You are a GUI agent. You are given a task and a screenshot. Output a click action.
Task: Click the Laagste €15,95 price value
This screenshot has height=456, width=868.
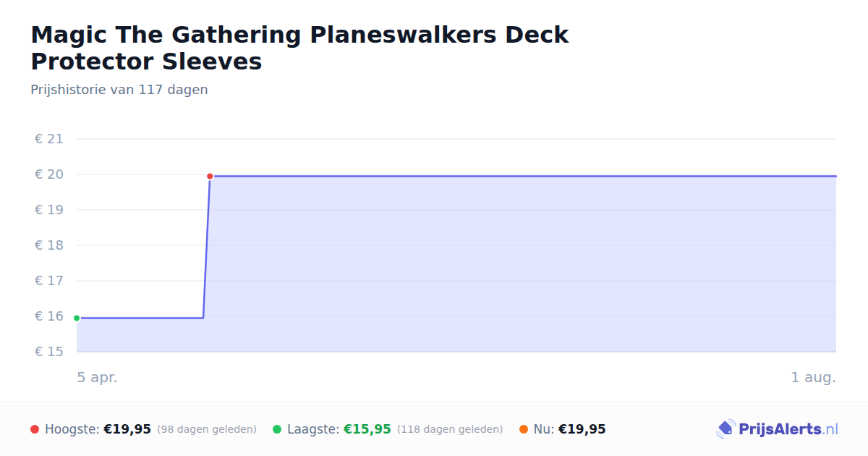pyautogui.click(x=367, y=429)
